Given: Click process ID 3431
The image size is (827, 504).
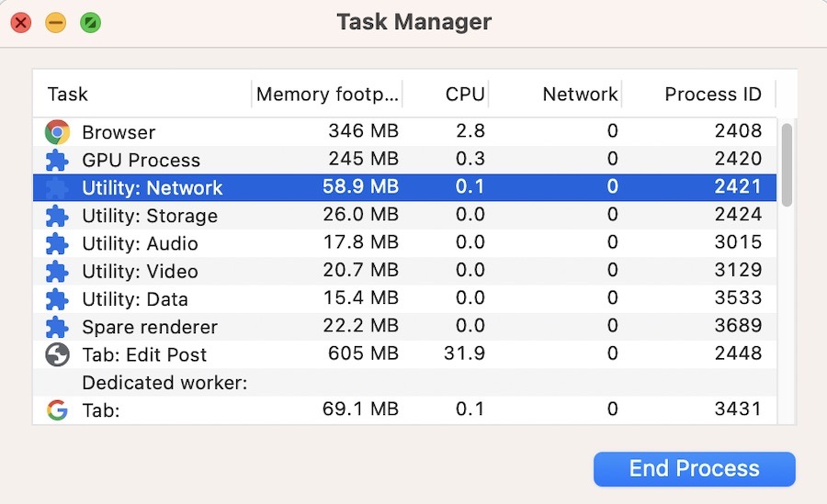Looking at the screenshot, I should [738, 409].
